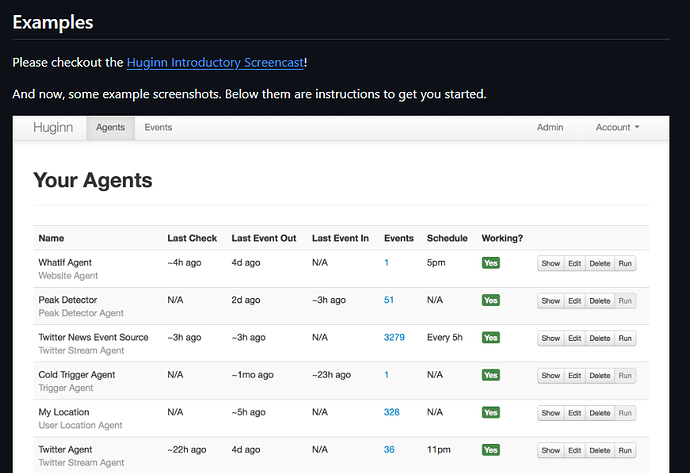The height and width of the screenshot is (473, 690).
Task: Click the Yes working badge for WhatIf Agent
Action: (x=490, y=263)
